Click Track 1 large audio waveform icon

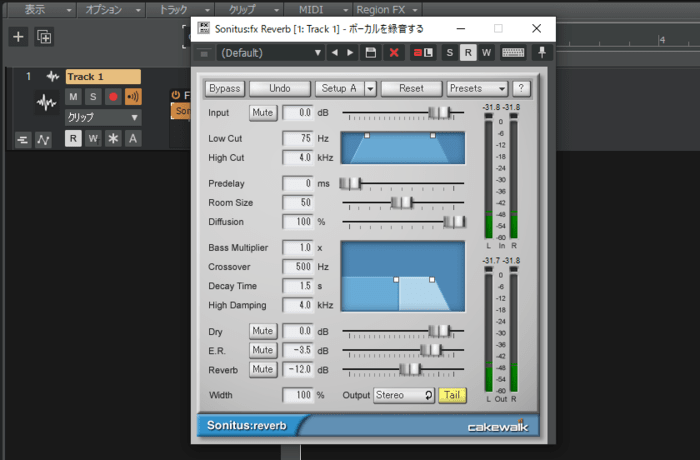[46, 103]
